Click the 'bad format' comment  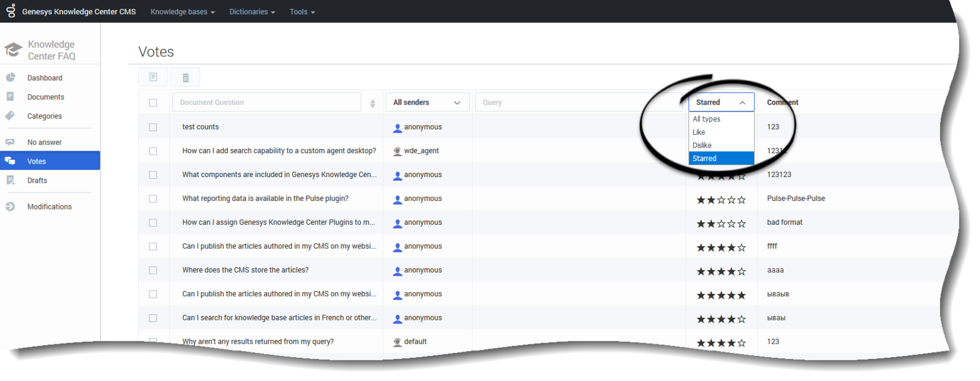(785, 222)
